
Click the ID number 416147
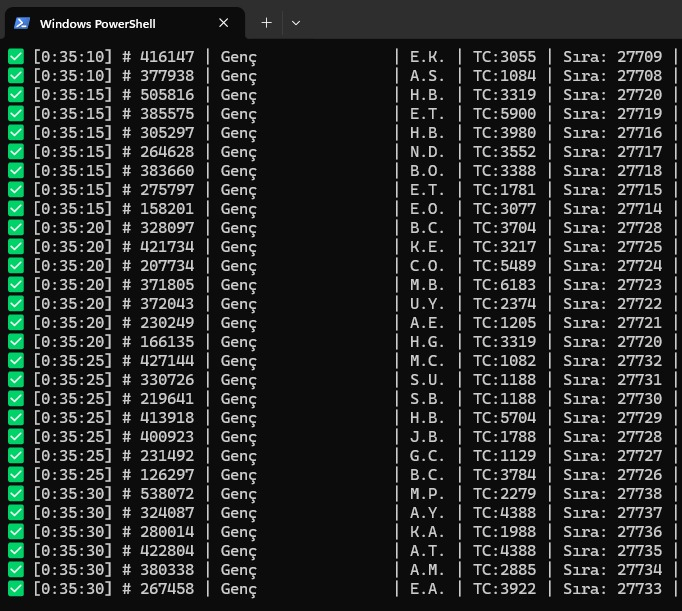[x=167, y=57]
